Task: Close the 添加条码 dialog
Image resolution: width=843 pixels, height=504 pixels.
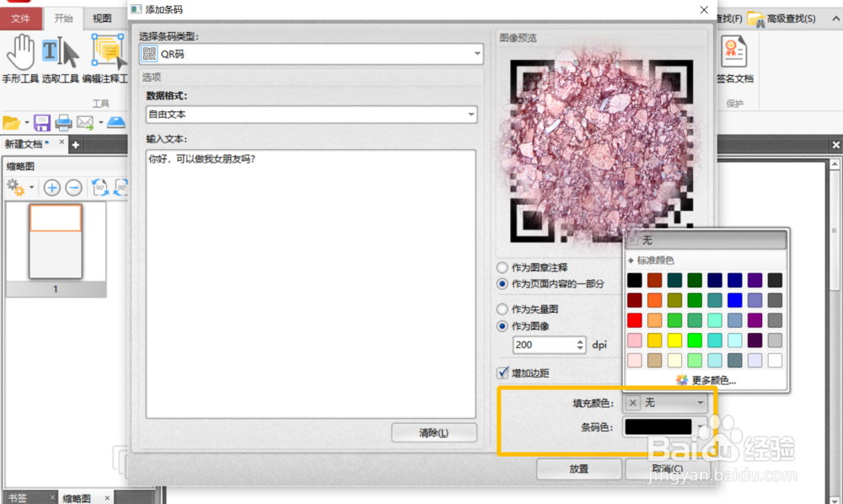Action: pyautogui.click(x=704, y=9)
